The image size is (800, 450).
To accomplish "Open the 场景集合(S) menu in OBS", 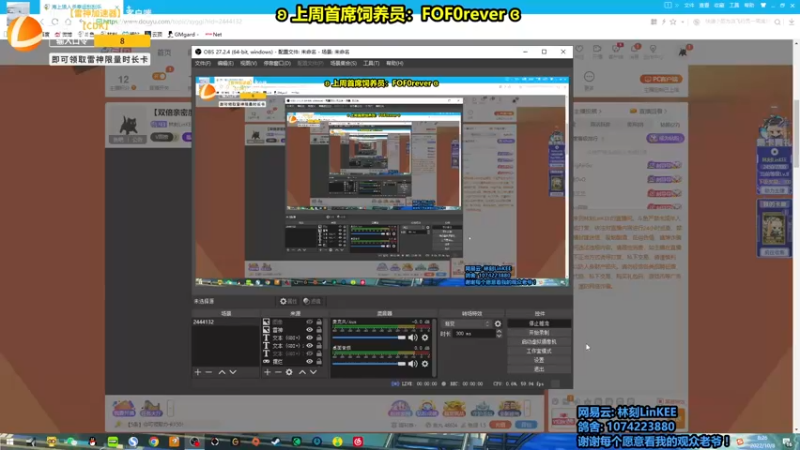I will (343, 63).
